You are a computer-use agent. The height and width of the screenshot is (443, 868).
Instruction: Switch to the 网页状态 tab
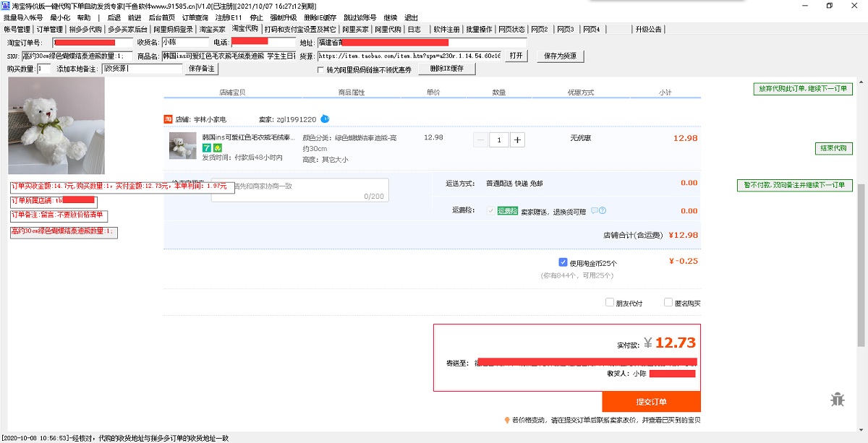pos(511,30)
